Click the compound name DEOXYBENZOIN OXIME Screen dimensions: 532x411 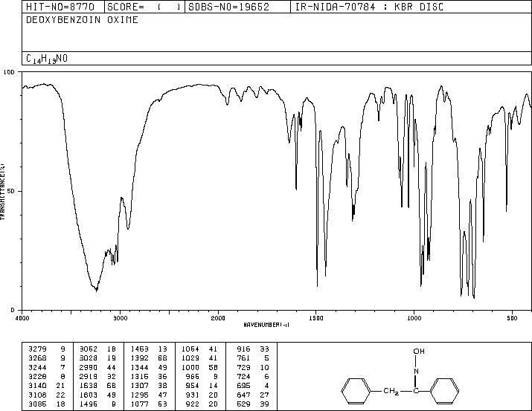click(x=82, y=19)
